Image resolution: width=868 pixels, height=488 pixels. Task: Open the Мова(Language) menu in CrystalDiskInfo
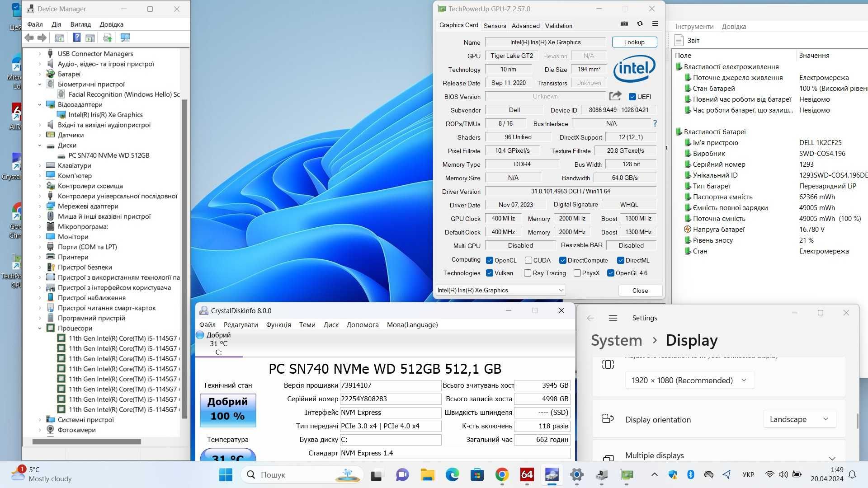(412, 325)
